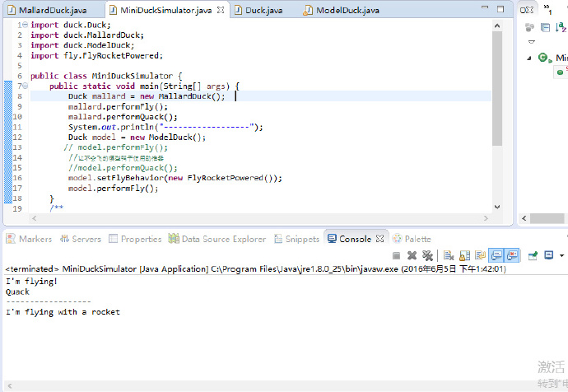Image resolution: width=568 pixels, height=392 pixels.
Task: Click Collapse All icon in Outline panel
Action: click(x=545, y=27)
